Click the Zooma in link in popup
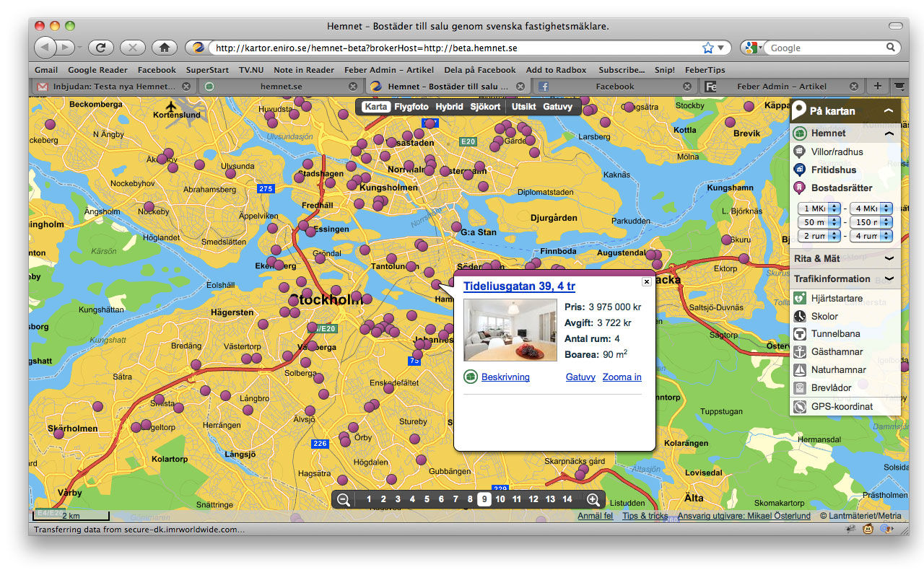 (x=622, y=377)
